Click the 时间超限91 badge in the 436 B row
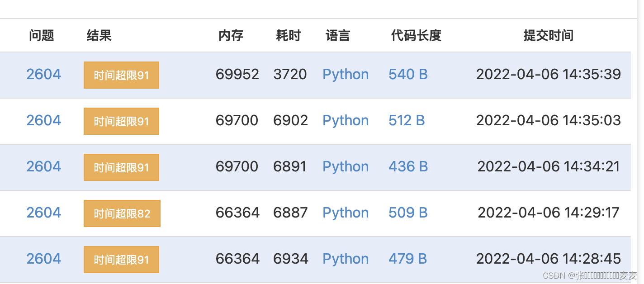 (121, 167)
